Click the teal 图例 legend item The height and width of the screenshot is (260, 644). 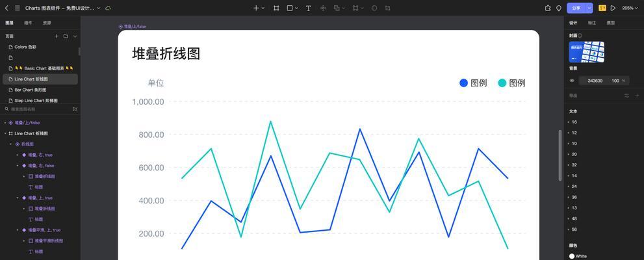click(x=511, y=83)
